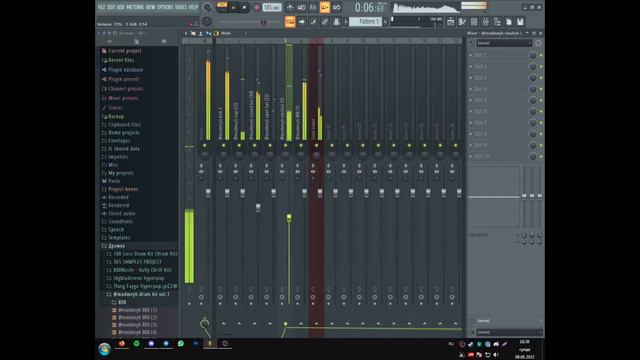
Task: Open the TOOLS menu
Action: coord(181,7)
